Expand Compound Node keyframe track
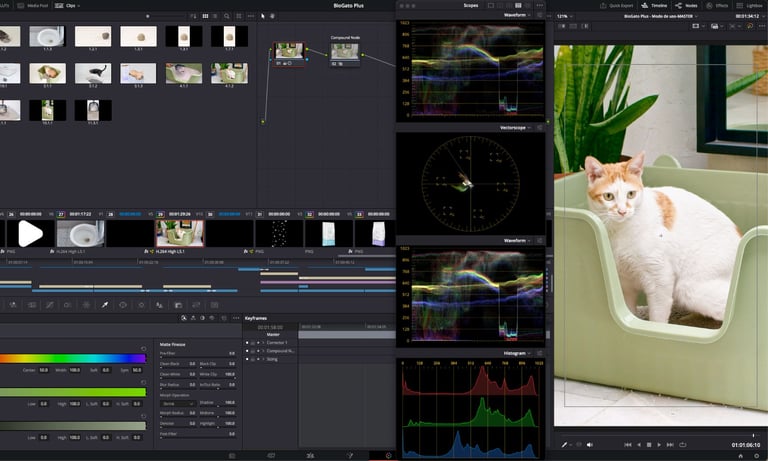768x461 pixels. pos(264,351)
